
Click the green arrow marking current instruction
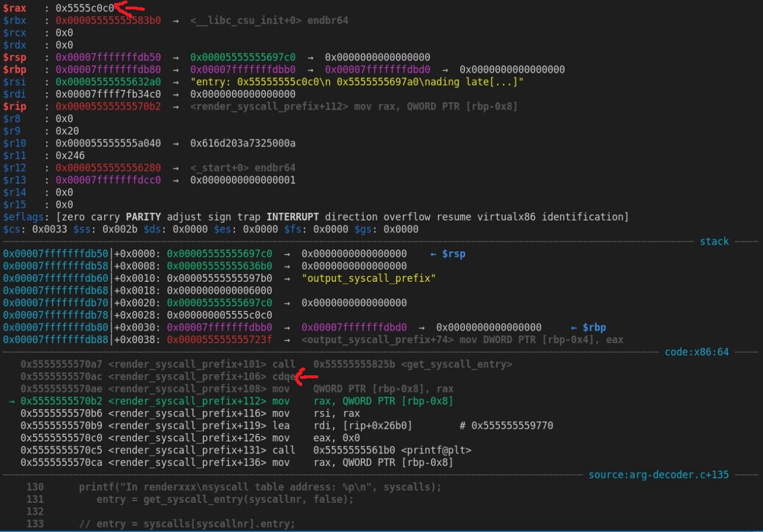12,401
